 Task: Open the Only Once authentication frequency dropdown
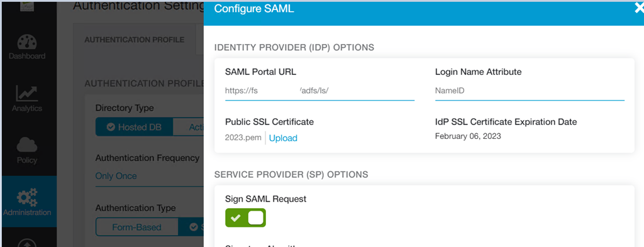point(150,177)
